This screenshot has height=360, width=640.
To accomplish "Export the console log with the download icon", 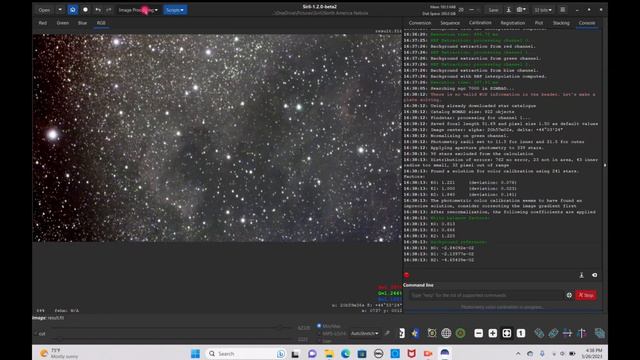I will (x=582, y=275).
